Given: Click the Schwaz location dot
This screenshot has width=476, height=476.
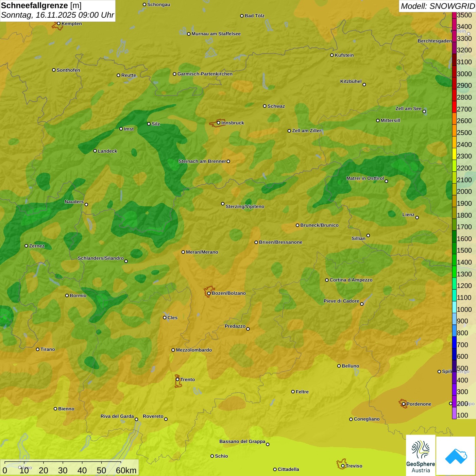Looking at the screenshot, I should 265,106.
